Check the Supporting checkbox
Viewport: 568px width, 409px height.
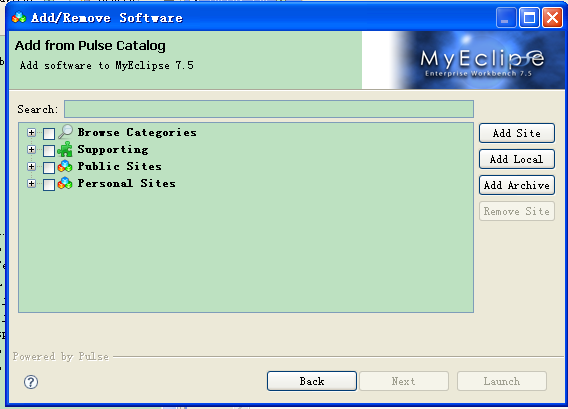(x=49, y=150)
